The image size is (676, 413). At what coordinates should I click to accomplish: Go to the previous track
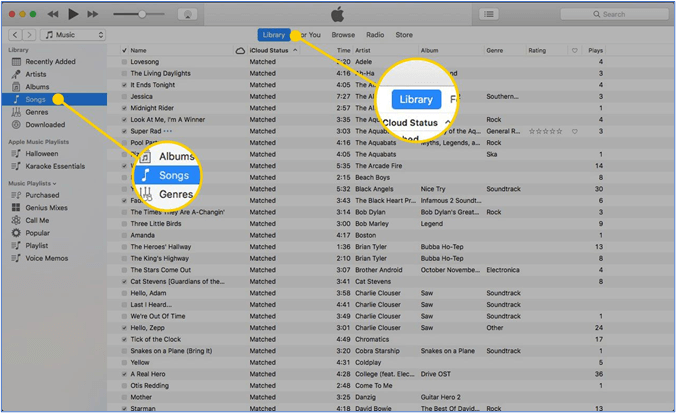(53, 14)
